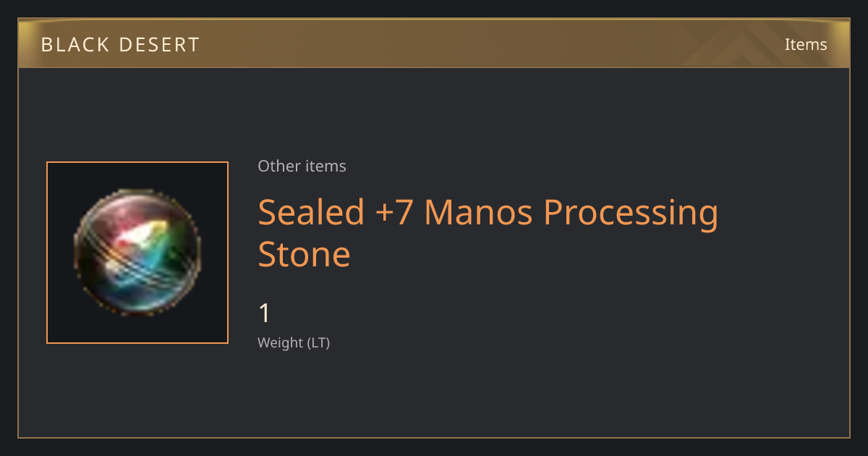The width and height of the screenshot is (868, 456).
Task: Select the orange-framed item thumbnail box
Action: coord(137,253)
